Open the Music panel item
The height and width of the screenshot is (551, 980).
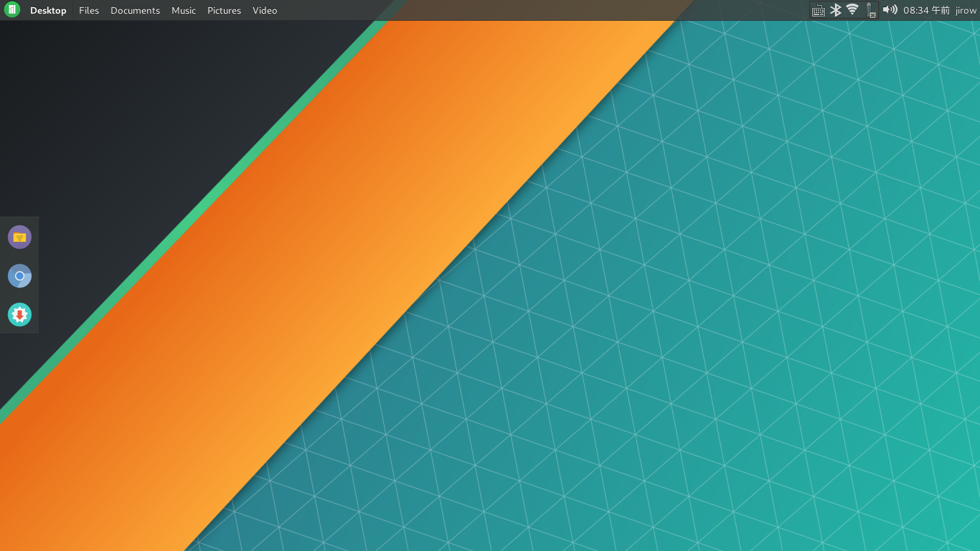coord(184,11)
